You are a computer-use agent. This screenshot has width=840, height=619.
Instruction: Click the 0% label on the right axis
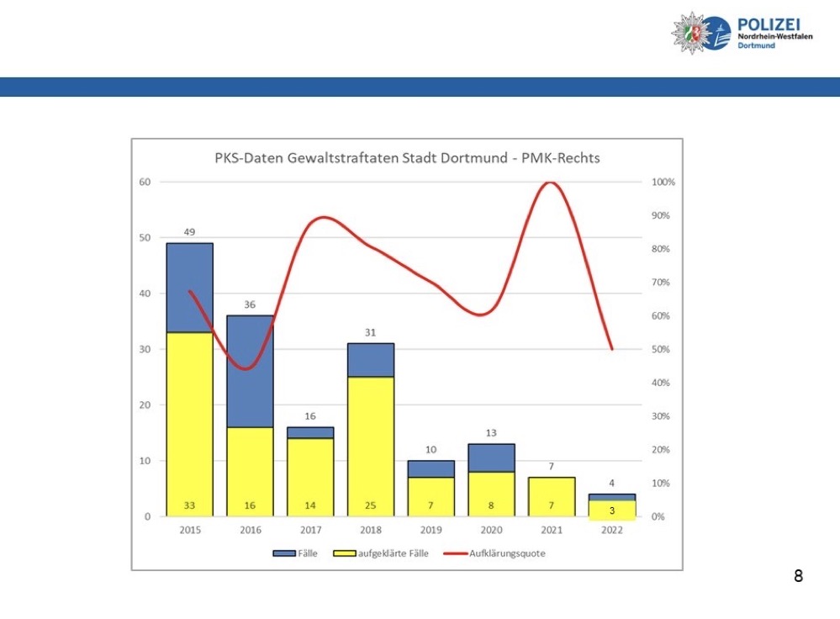coord(658,516)
